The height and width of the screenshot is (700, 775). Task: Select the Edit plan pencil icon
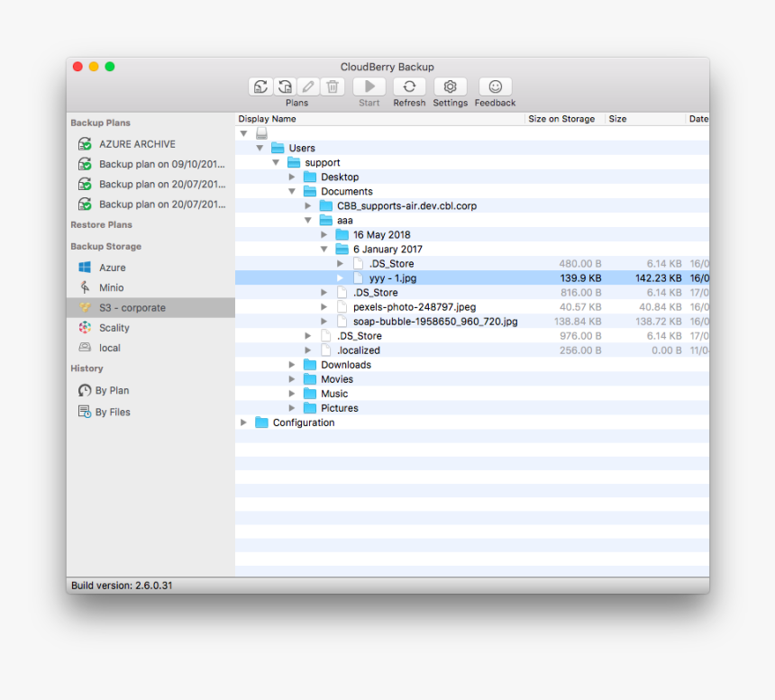coord(307,86)
